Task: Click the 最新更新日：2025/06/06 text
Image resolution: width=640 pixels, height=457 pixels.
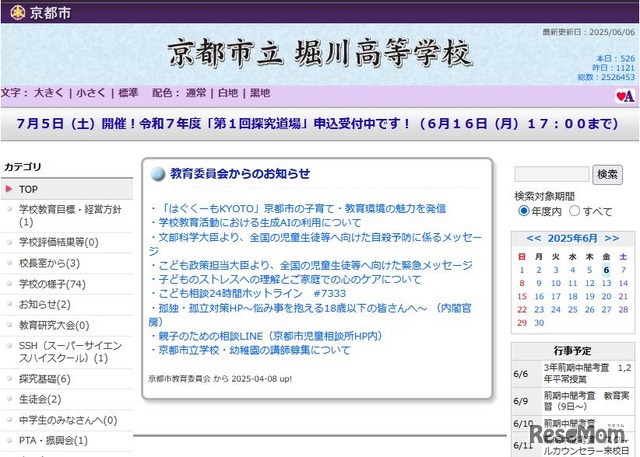Action: point(589,32)
